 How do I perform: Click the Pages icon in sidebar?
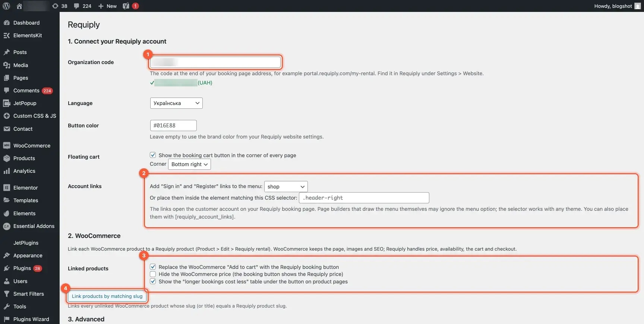(7, 78)
